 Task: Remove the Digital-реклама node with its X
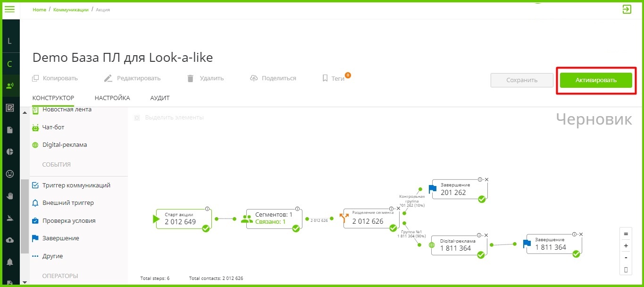tap(485, 235)
